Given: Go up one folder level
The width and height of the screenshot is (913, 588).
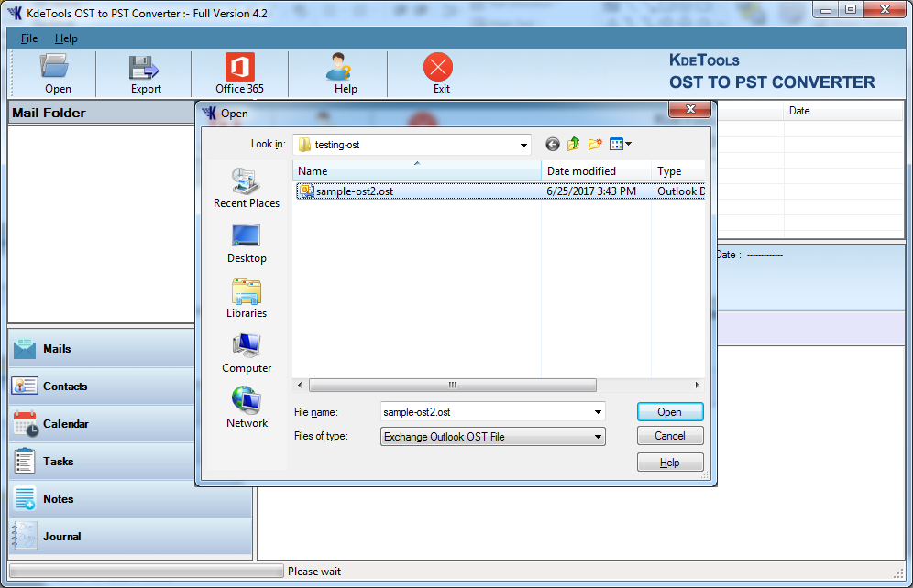Looking at the screenshot, I should coord(573,144).
